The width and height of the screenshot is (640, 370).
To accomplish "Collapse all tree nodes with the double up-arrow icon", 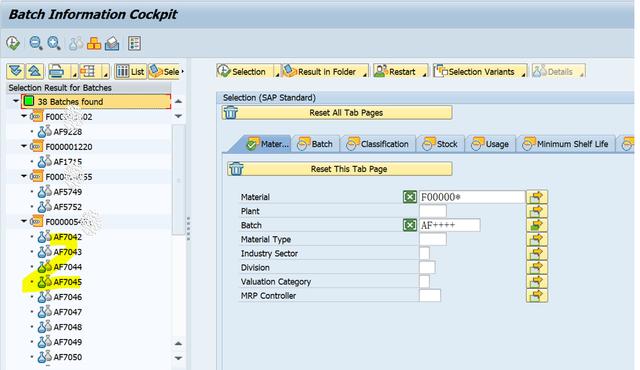I will coord(35,71).
